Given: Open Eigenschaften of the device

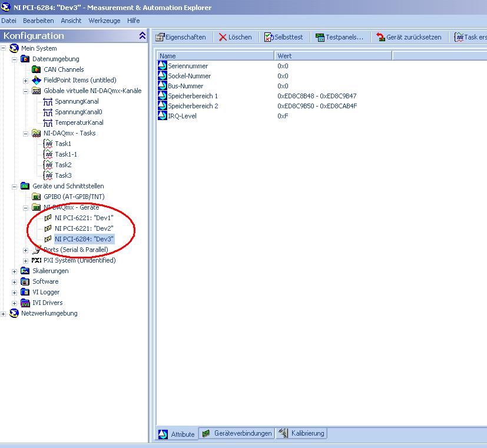Looking at the screenshot, I should tap(180, 37).
